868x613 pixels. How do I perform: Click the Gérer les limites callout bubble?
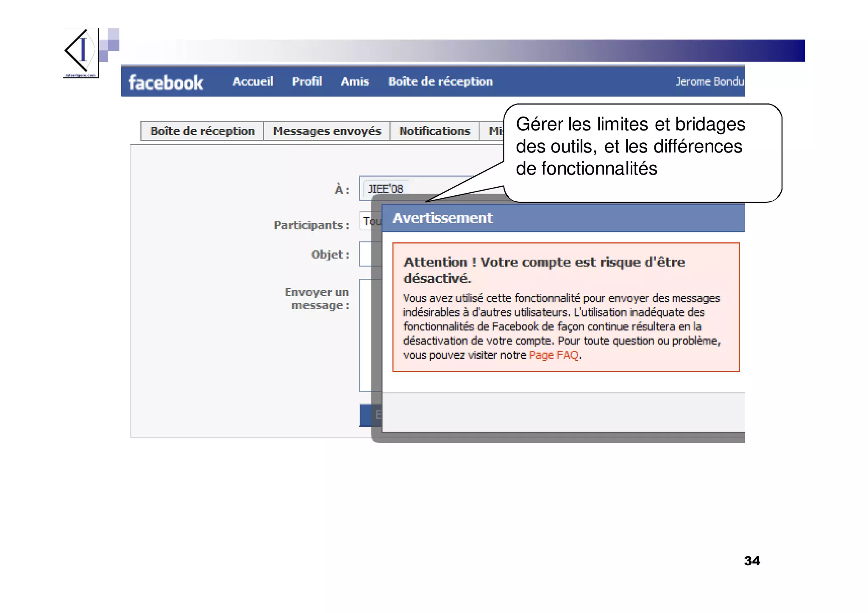(x=642, y=153)
